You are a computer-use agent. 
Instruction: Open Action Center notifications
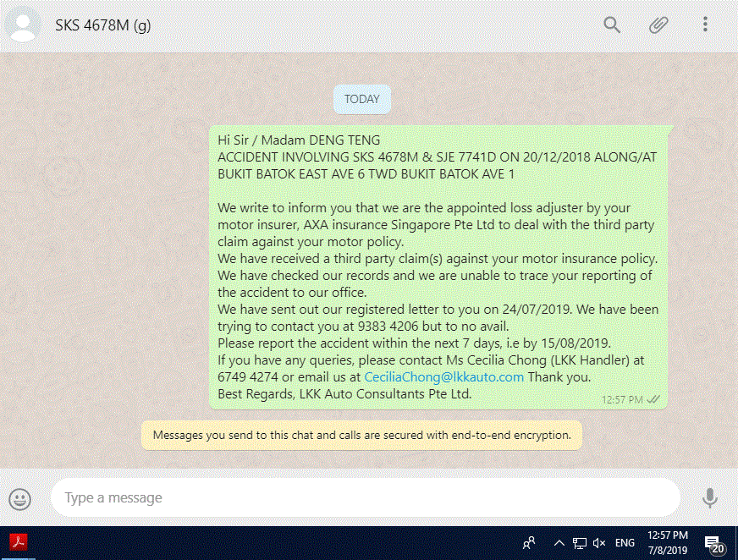click(x=714, y=545)
